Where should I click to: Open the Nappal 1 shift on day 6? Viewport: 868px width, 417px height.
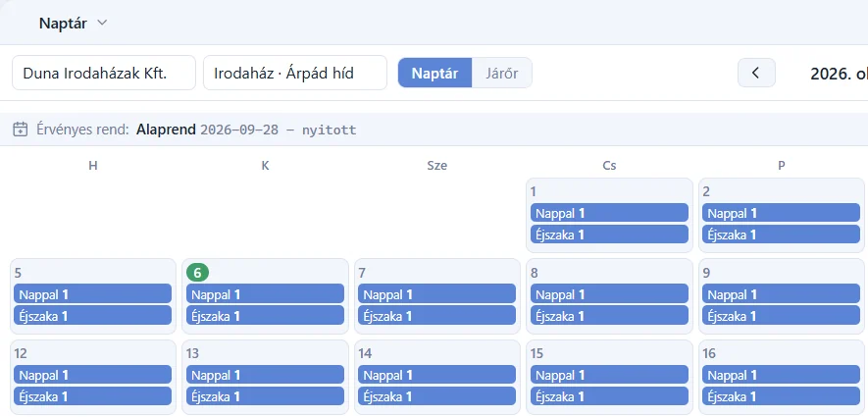[x=265, y=294]
